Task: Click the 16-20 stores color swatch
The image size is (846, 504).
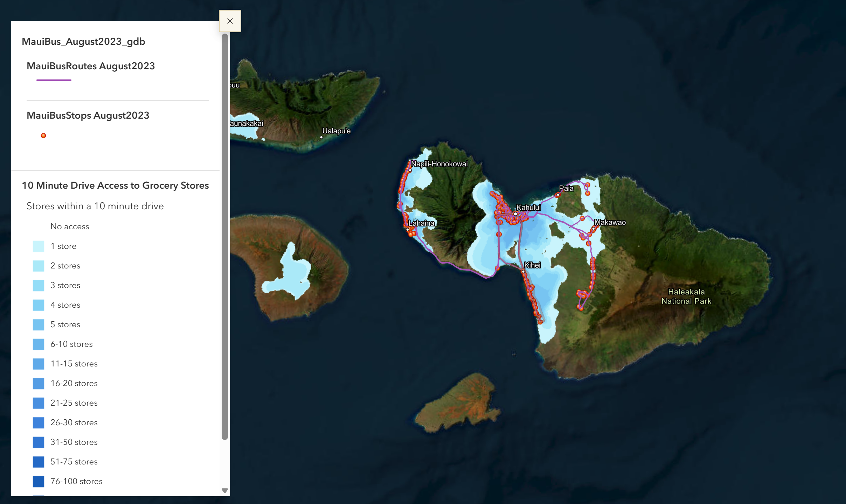Action: pyautogui.click(x=39, y=384)
